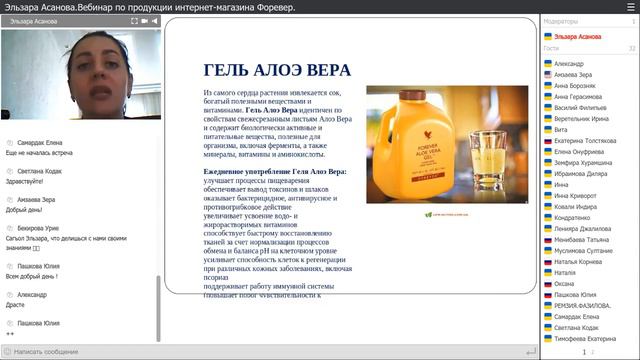The height and width of the screenshot is (360, 640).
Task: Expand presenter video to fullscreen
Action: coord(134,21)
